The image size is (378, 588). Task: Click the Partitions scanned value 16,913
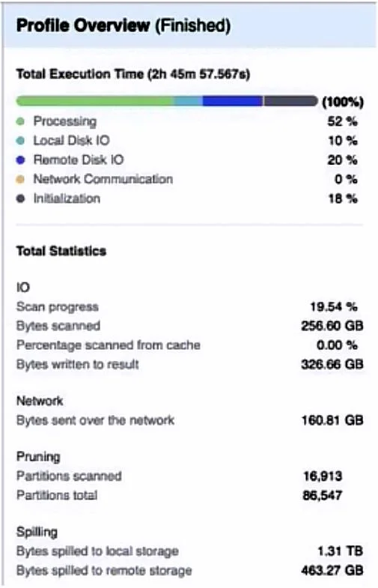pos(323,476)
